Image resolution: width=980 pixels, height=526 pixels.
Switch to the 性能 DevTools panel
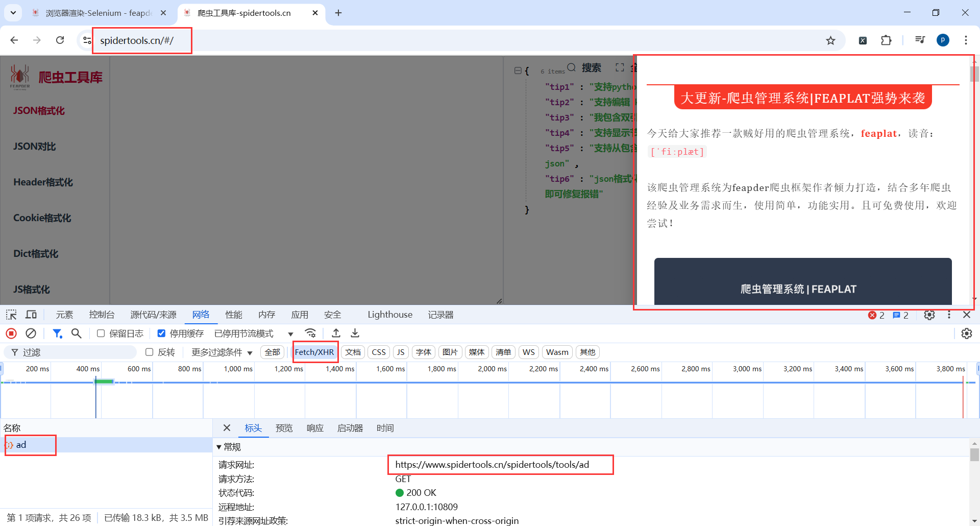coord(233,315)
